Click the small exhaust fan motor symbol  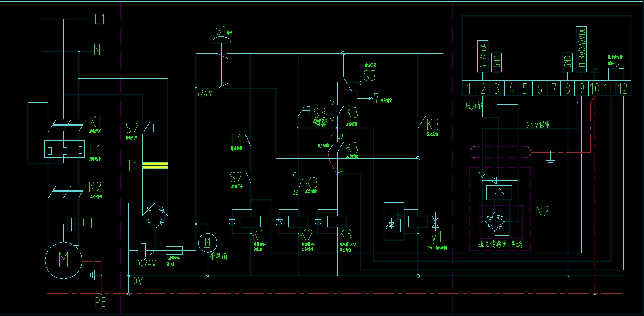208,243
